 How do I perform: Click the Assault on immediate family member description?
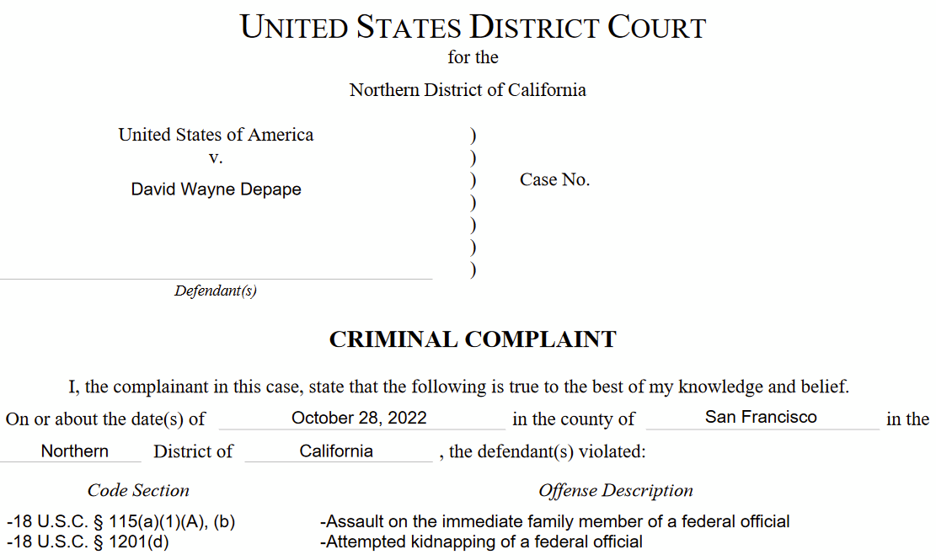tap(554, 521)
